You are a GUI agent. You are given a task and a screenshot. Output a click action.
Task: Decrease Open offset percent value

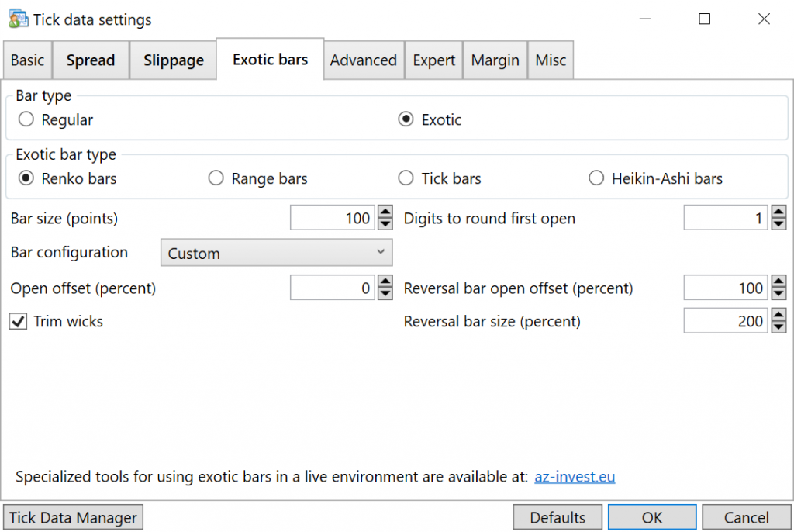pos(385,294)
